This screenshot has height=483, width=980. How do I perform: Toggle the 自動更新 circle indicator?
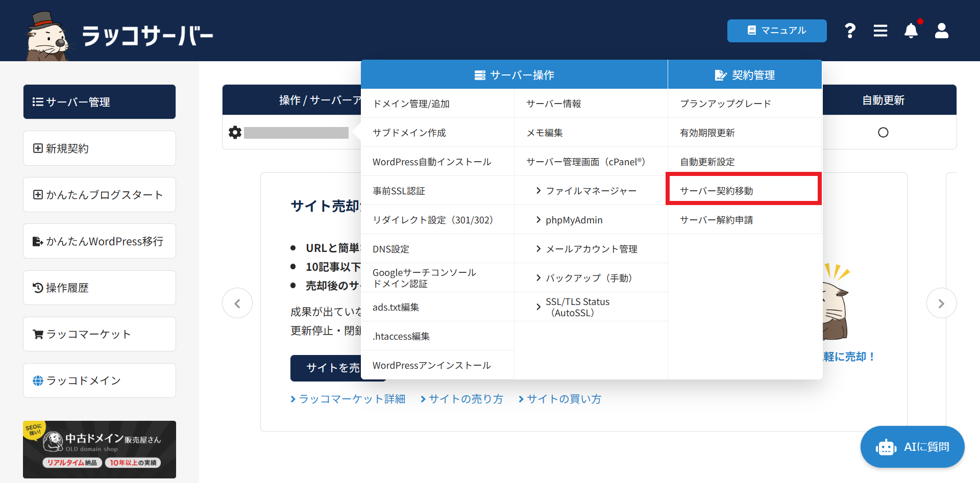(x=883, y=133)
